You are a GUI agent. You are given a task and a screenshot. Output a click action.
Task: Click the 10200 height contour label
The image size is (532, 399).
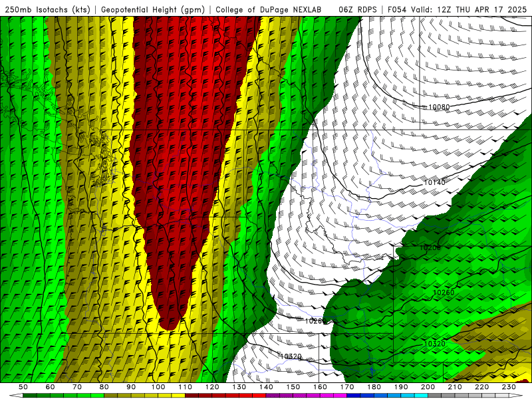[x=430, y=247]
